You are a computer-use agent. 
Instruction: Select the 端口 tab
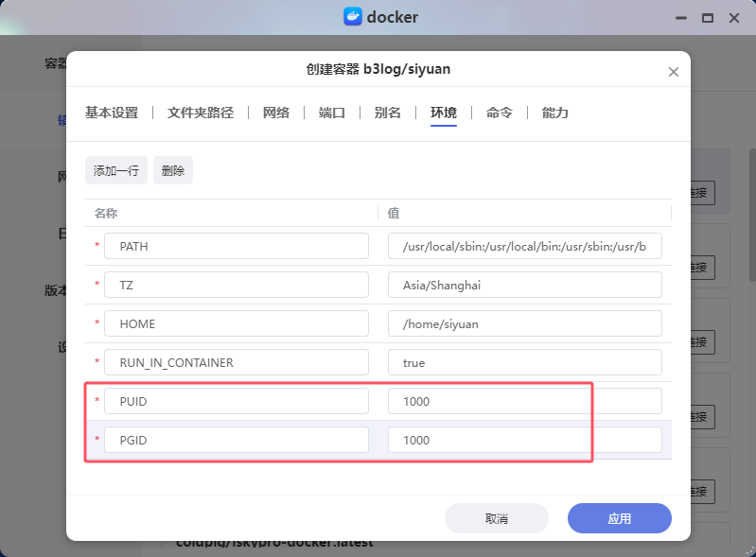tap(332, 113)
